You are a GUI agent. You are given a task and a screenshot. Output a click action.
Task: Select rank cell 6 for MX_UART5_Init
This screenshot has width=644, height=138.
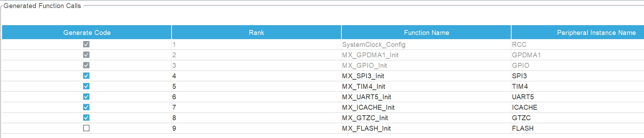tap(256, 97)
